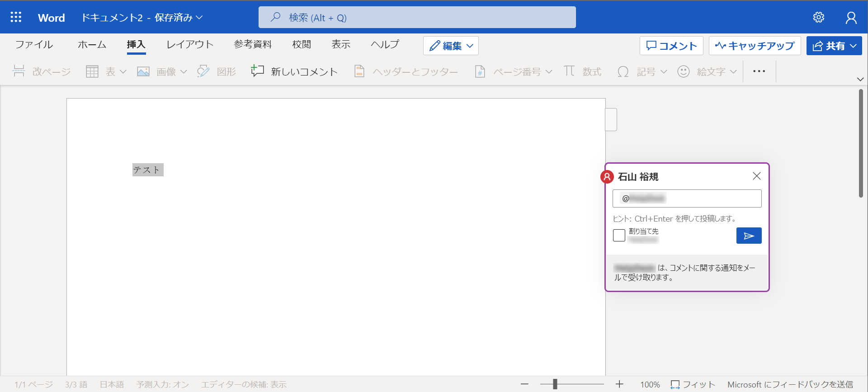Open the 編集 editing mode dropdown
868x392 pixels.
[451, 46]
